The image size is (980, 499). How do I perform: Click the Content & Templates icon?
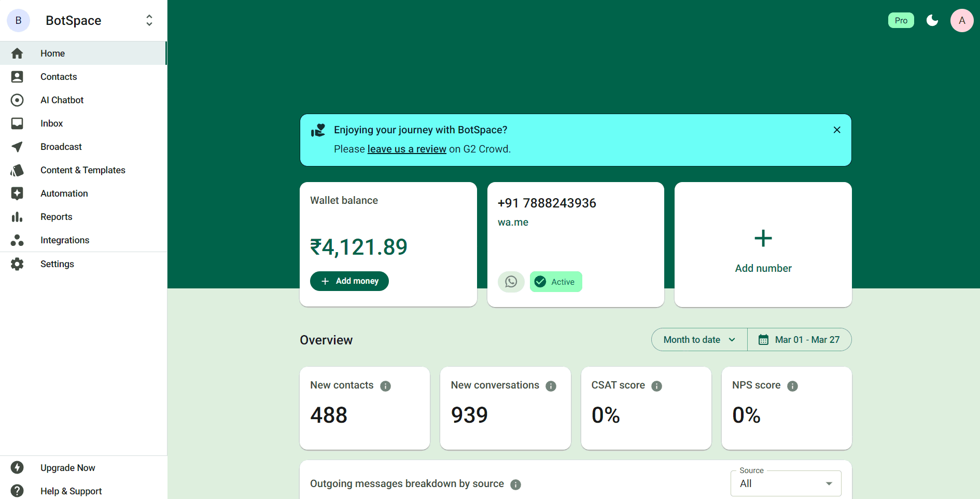pos(17,170)
